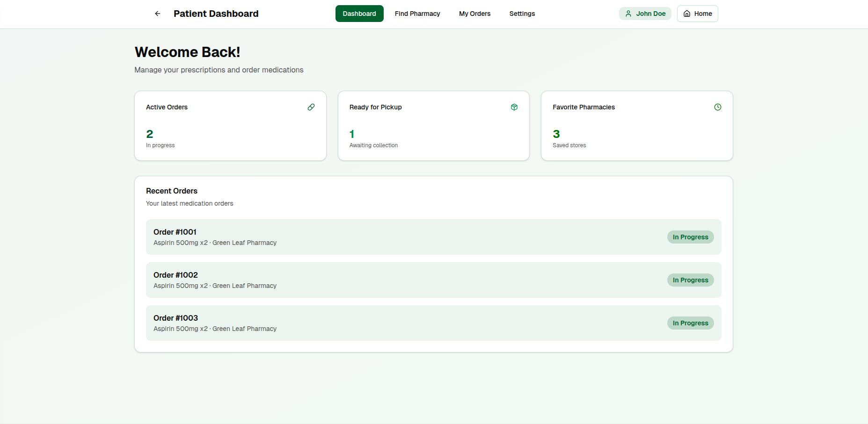Switch to the Find Pharmacy tab
The height and width of the screenshot is (424, 868).
point(417,14)
